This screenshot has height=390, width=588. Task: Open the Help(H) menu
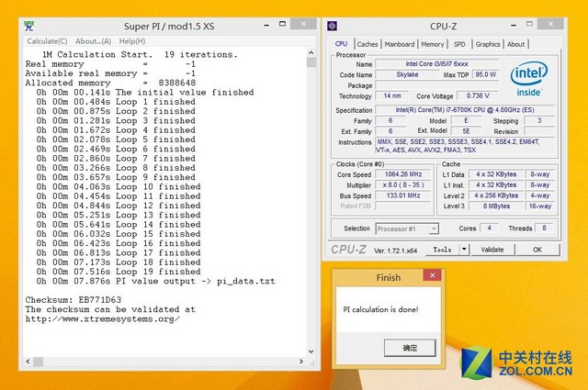(132, 41)
